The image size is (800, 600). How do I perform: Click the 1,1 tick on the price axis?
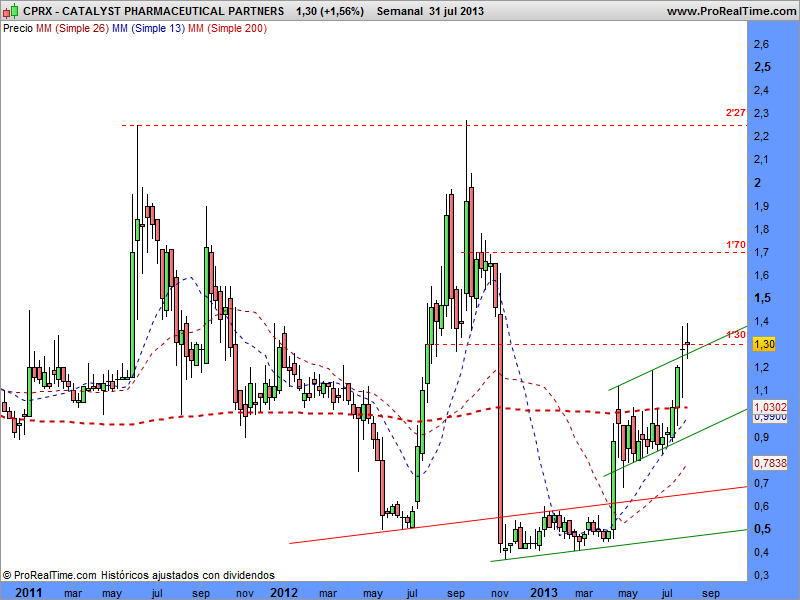tap(761, 390)
